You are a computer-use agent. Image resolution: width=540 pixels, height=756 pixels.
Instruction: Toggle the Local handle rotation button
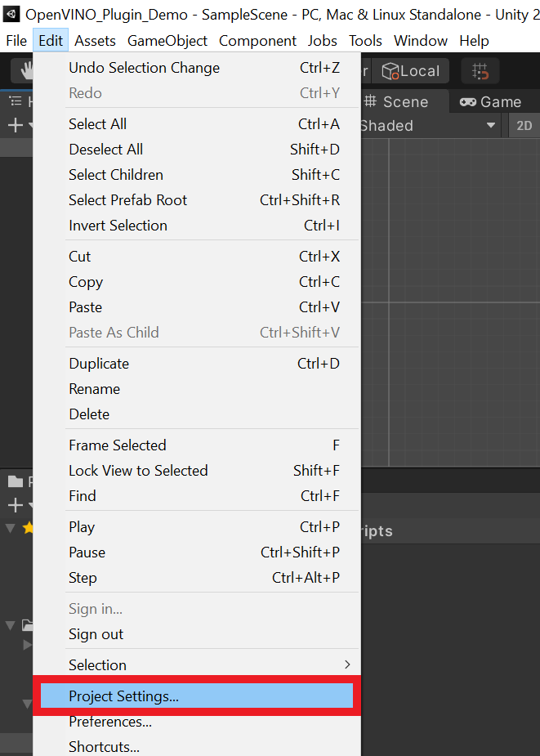[x=411, y=71]
